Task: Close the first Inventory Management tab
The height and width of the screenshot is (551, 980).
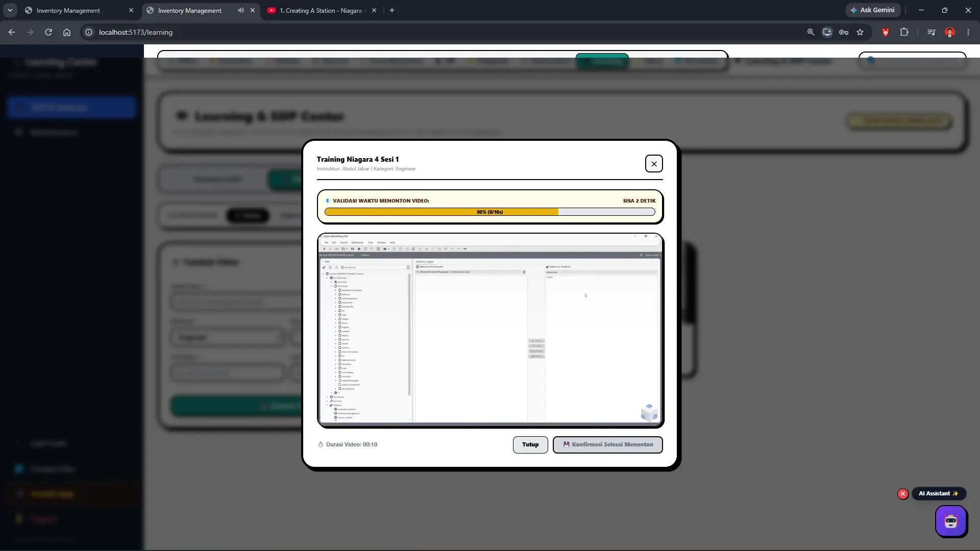Action: tap(131, 10)
